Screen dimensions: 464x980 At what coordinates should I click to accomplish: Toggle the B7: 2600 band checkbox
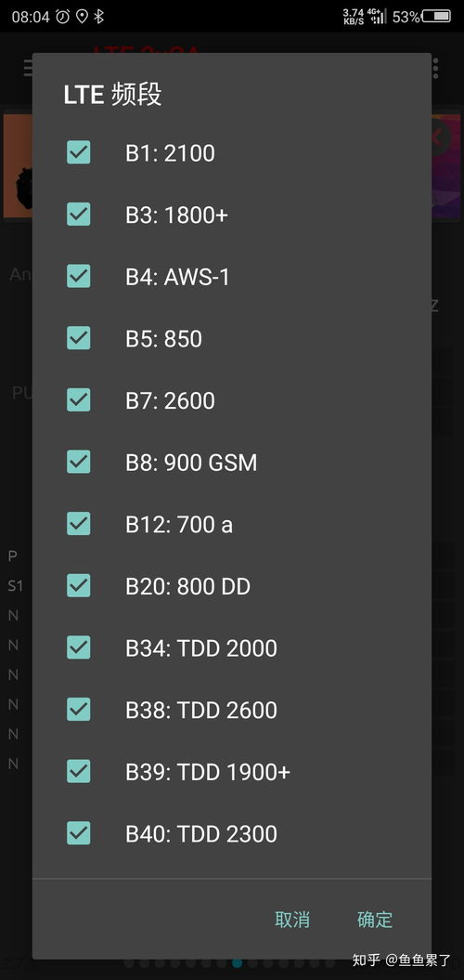tap(79, 400)
